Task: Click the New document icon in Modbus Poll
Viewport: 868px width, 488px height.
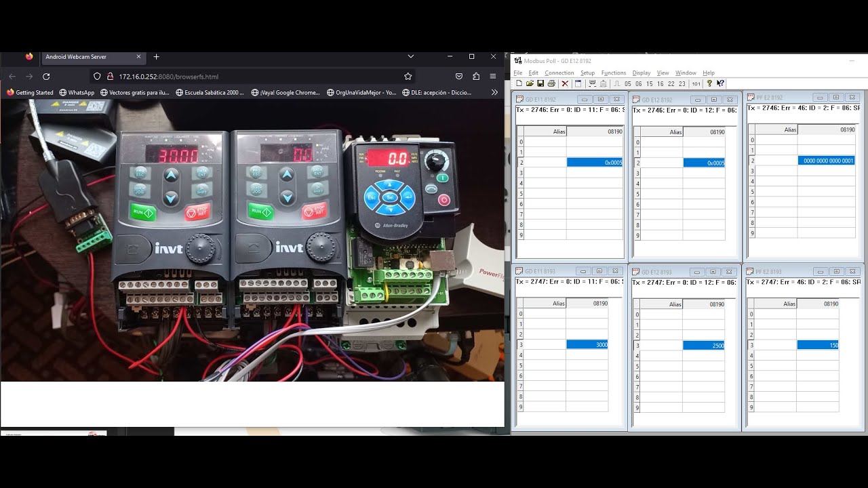Action: (519, 83)
